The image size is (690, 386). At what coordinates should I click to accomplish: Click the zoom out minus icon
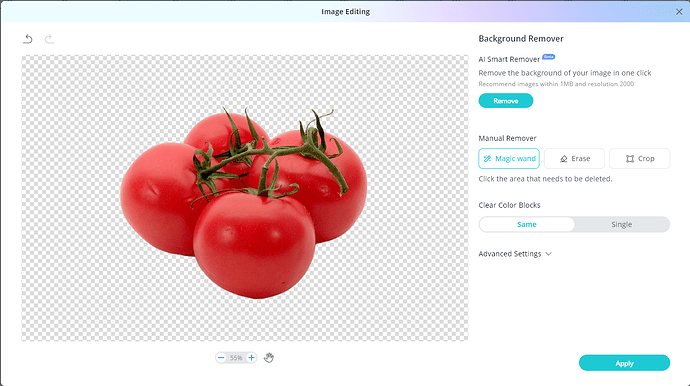coord(221,358)
